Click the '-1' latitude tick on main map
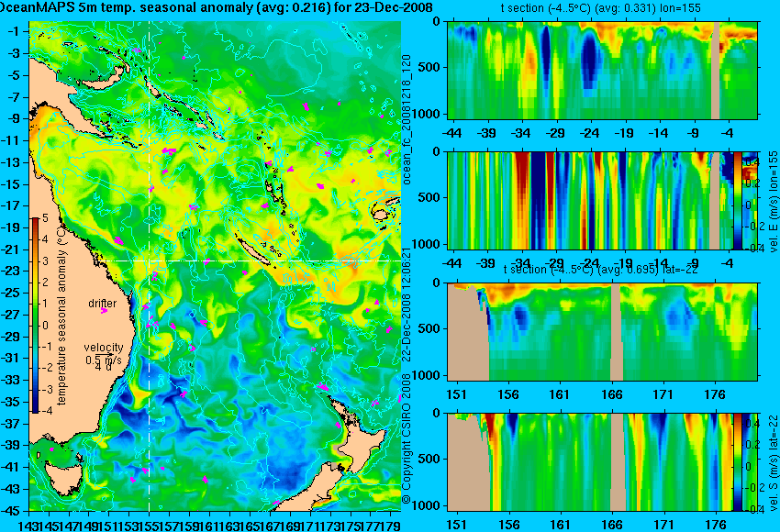This screenshot has width=780, height=532. click(x=14, y=31)
